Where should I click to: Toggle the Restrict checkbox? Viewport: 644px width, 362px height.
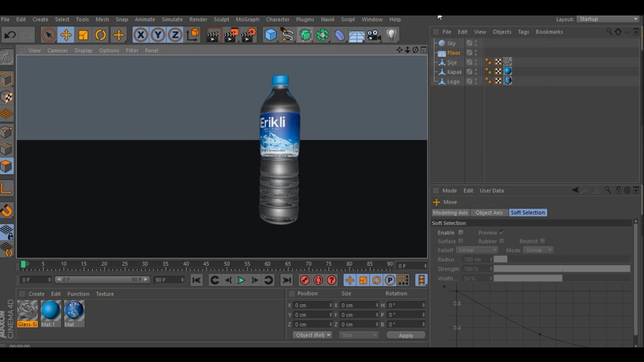542,241
